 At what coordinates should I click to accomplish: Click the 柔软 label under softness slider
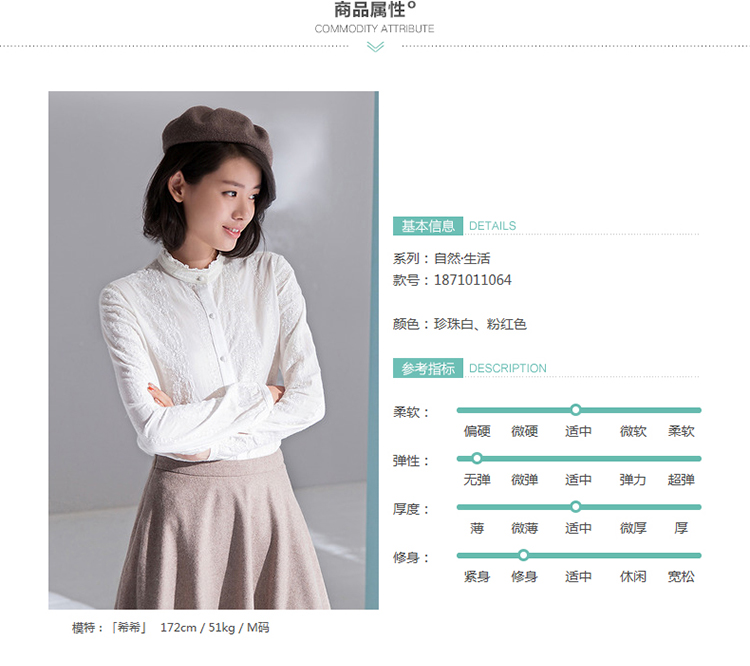(681, 432)
